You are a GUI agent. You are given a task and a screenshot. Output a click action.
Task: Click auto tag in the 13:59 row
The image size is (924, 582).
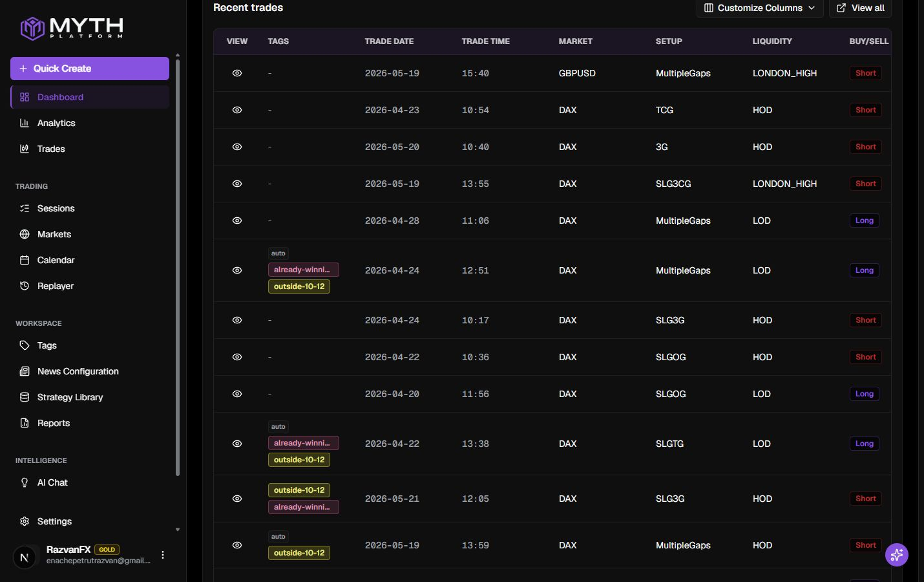(x=278, y=537)
